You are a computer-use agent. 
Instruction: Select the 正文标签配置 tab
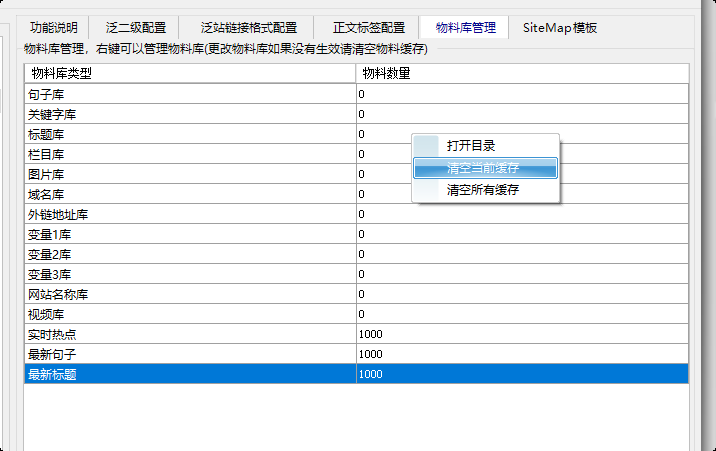point(368,28)
